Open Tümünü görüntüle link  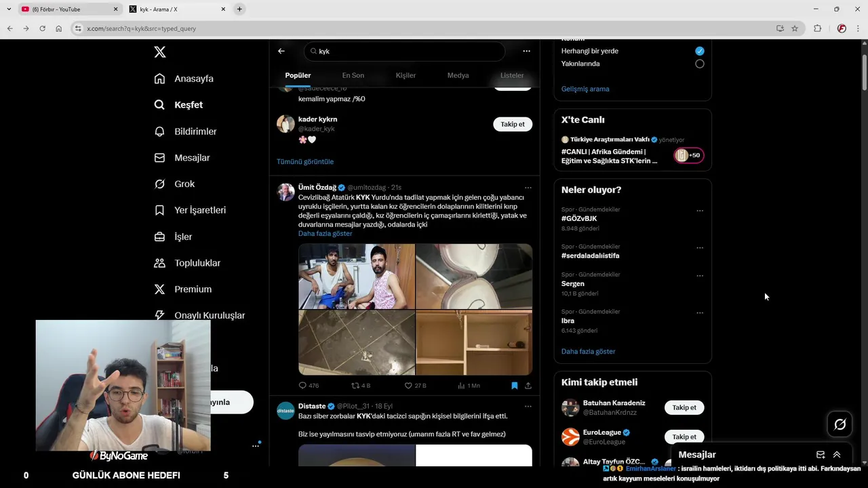pyautogui.click(x=305, y=162)
